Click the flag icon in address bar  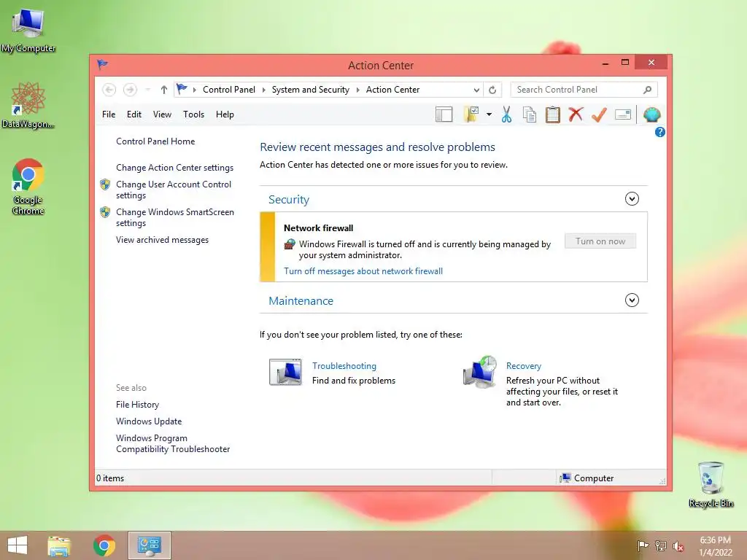tap(182, 89)
